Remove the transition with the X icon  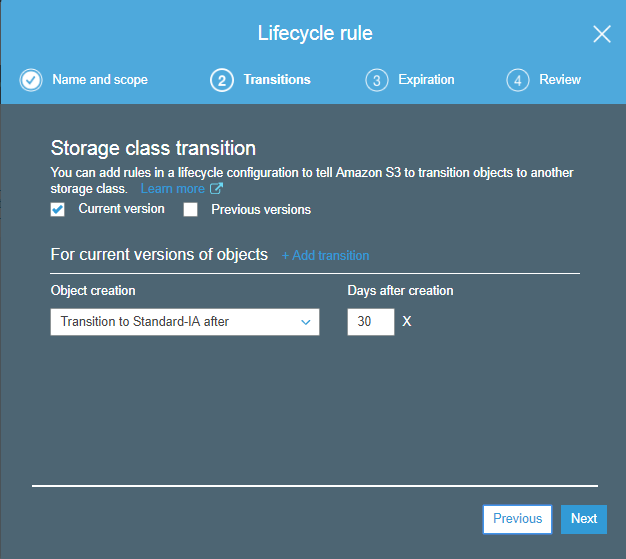pos(407,322)
